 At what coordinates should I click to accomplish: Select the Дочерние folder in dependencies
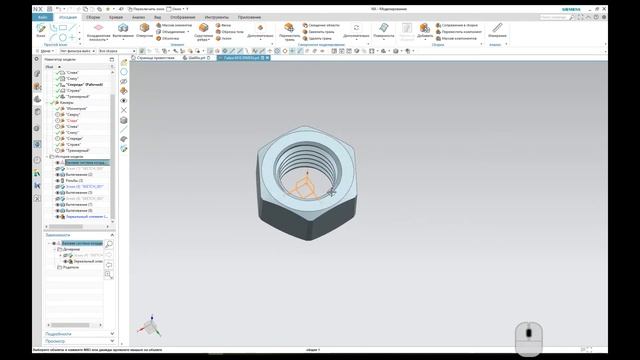69,249
